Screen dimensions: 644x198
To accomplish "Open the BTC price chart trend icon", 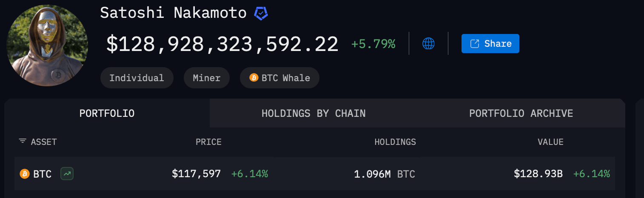I will 67,174.
